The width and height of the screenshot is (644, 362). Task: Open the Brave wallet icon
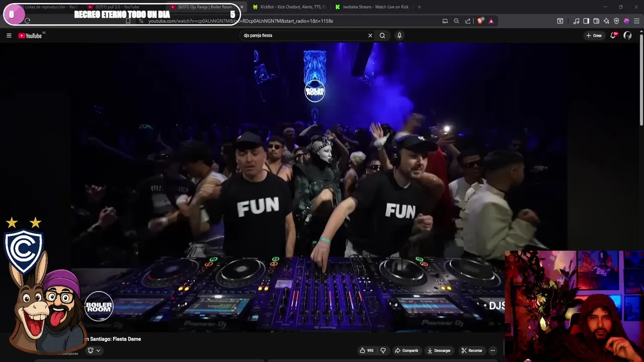point(596,21)
